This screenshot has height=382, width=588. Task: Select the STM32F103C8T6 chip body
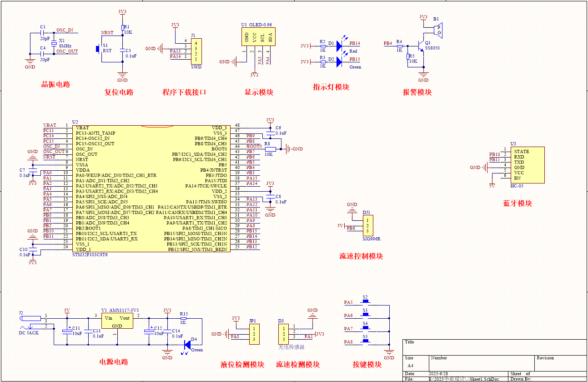tap(151, 188)
